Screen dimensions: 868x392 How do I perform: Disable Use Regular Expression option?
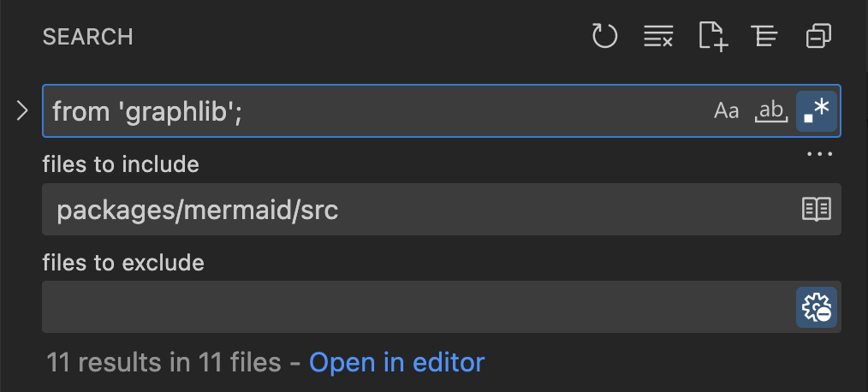tap(817, 111)
